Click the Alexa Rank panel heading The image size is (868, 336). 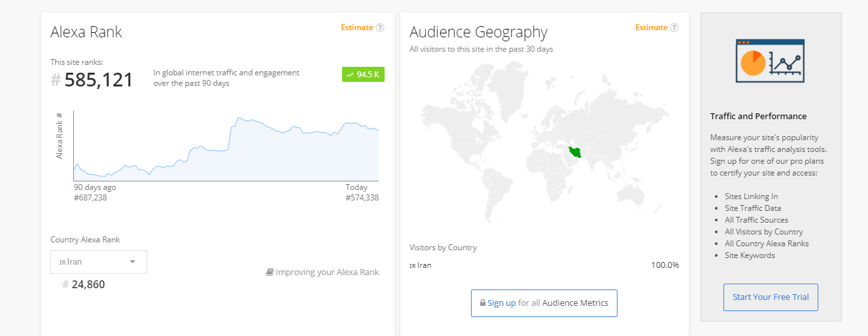point(86,32)
